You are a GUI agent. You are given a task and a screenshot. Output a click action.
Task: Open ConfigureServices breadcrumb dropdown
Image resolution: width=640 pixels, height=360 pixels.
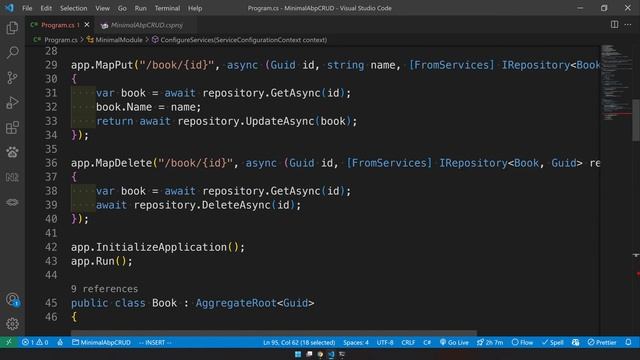tap(243, 40)
